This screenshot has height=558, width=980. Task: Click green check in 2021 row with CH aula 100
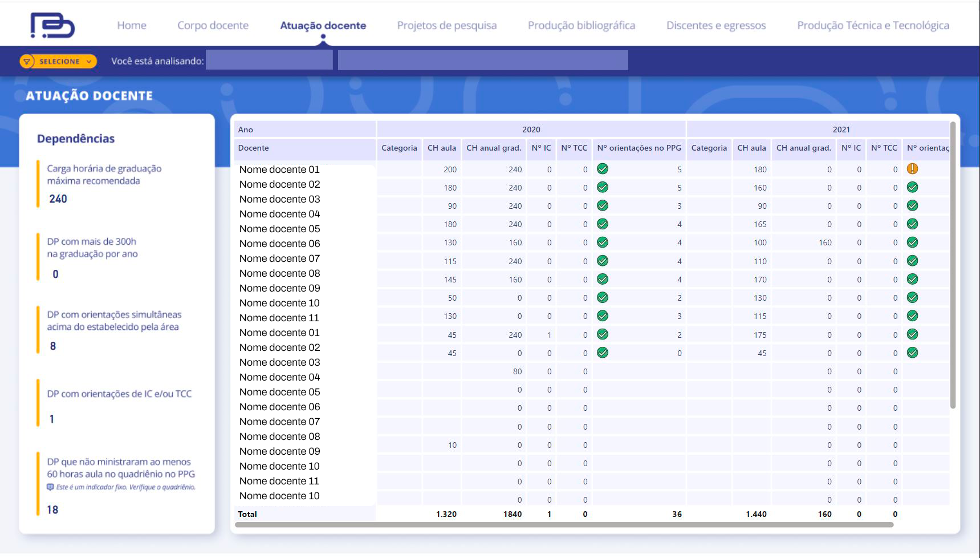click(x=912, y=242)
